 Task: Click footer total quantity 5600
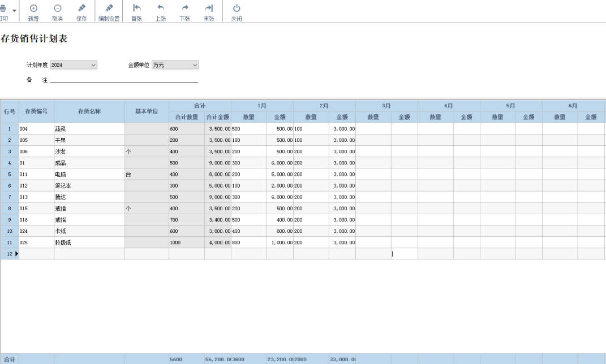(x=186, y=359)
